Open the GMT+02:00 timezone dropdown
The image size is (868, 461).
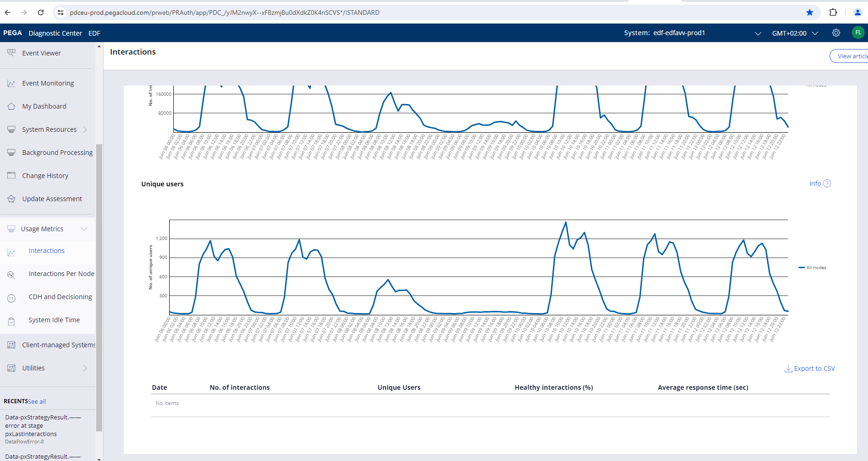pyautogui.click(x=795, y=33)
